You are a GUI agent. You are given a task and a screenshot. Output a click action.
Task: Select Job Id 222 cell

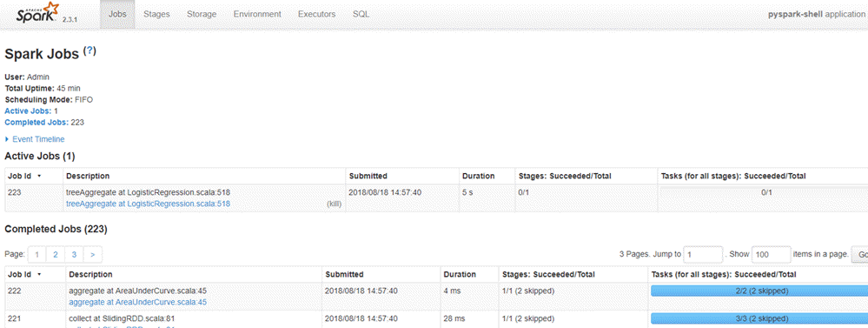coord(35,297)
